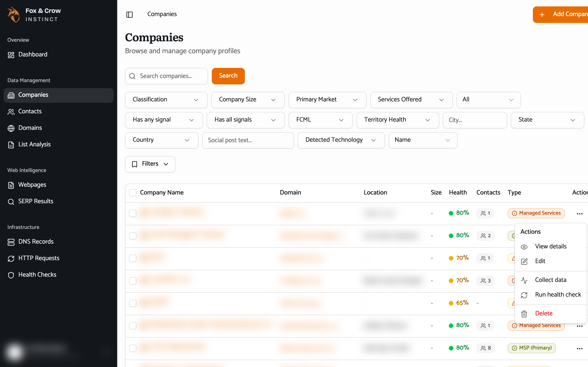Choose Run health check from Actions menu

coord(551,295)
